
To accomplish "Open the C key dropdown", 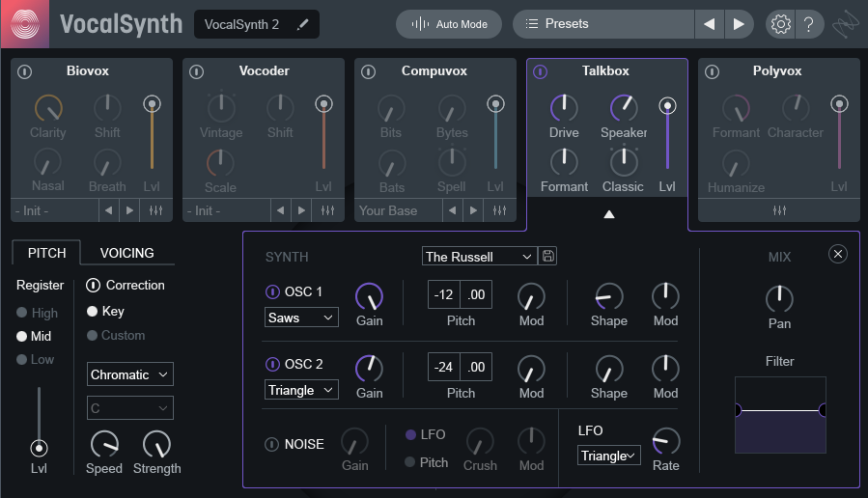I will (x=130, y=408).
